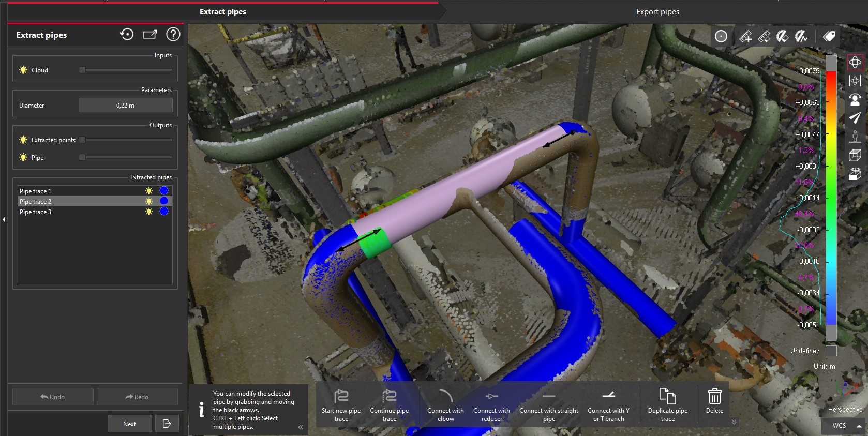868x436 pixels.
Task: Click the Diameter value field
Action: [125, 106]
